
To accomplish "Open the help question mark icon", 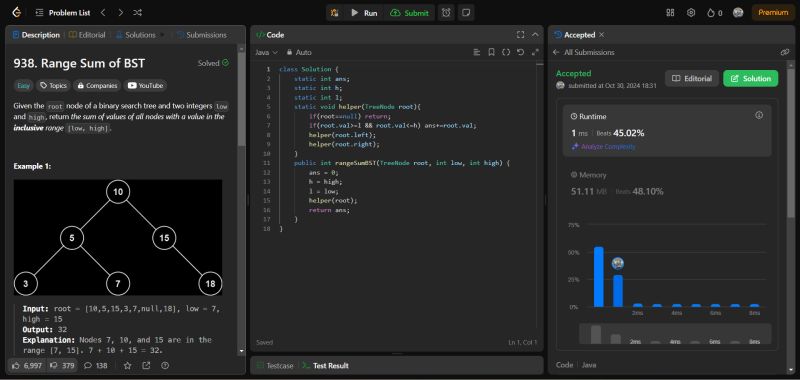I will pyautogui.click(x=165, y=366).
